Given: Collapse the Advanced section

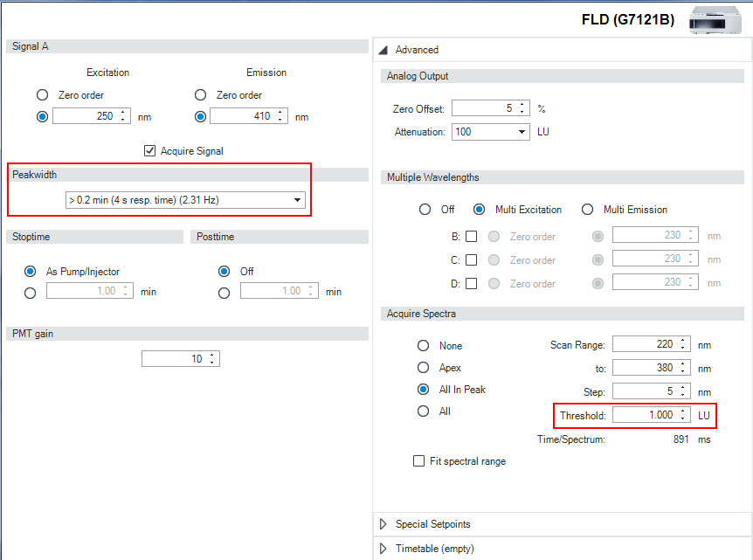Looking at the screenshot, I should click(383, 50).
